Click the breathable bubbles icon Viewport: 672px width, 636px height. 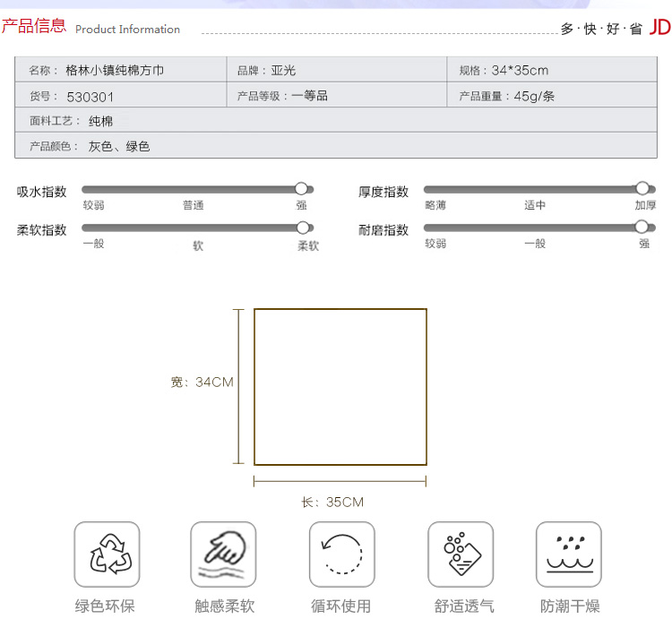(x=461, y=554)
